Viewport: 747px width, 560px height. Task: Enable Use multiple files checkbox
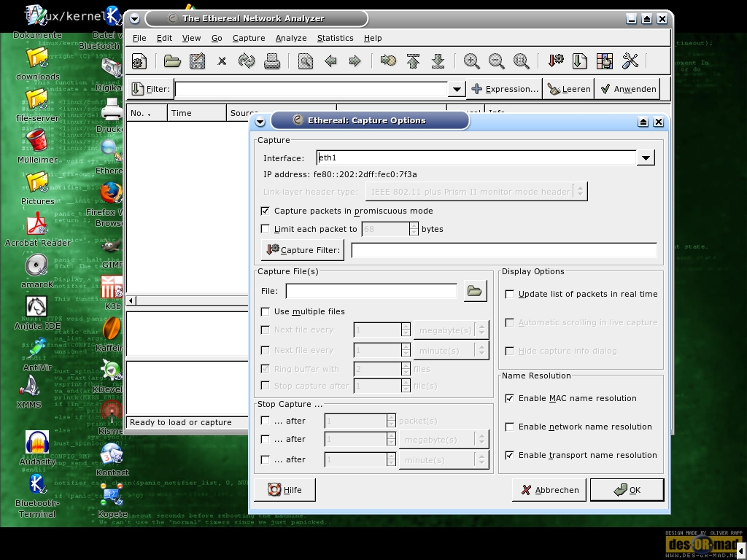266,311
